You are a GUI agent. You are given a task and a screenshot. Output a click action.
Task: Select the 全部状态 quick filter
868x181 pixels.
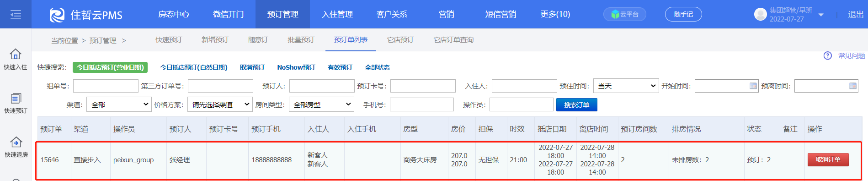[377, 67]
